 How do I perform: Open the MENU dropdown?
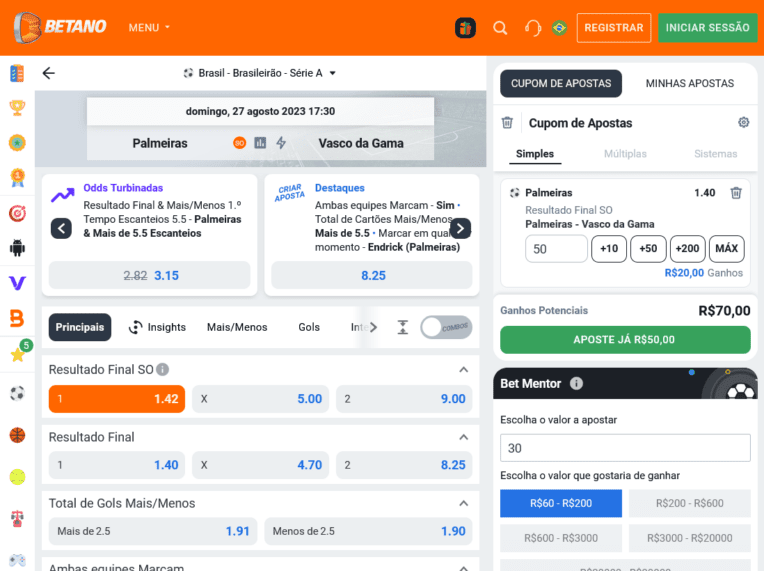149,28
